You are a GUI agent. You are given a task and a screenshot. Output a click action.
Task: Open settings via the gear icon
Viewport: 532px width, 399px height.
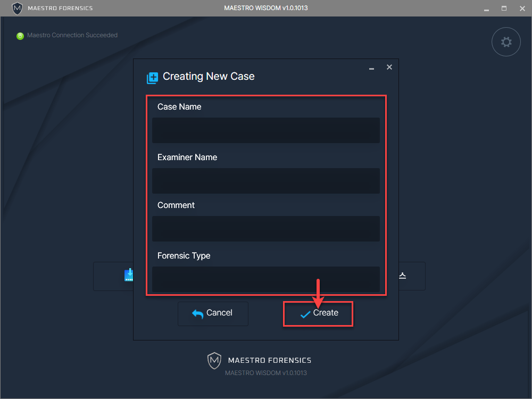(x=506, y=42)
